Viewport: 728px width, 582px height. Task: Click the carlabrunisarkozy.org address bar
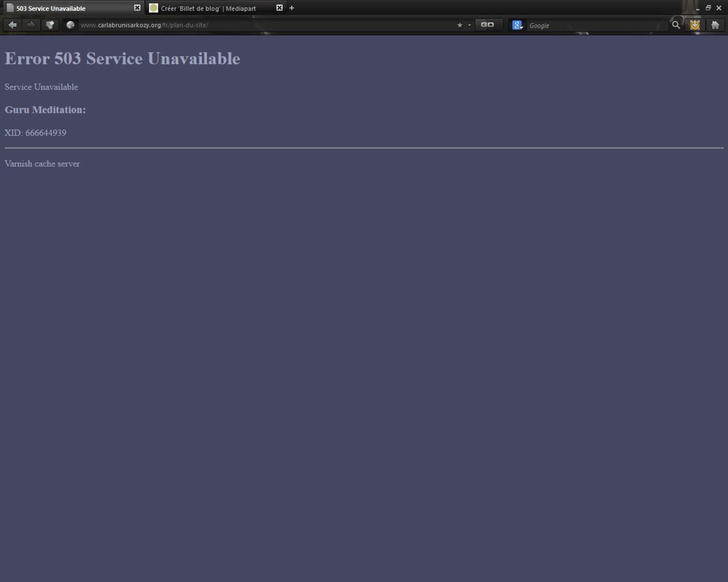point(263,25)
